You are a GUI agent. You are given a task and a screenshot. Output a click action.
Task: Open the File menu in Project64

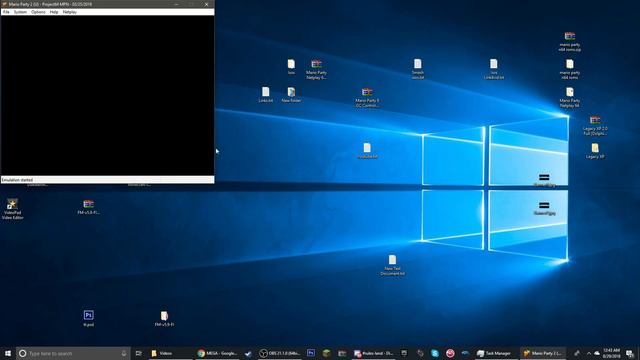coord(6,12)
